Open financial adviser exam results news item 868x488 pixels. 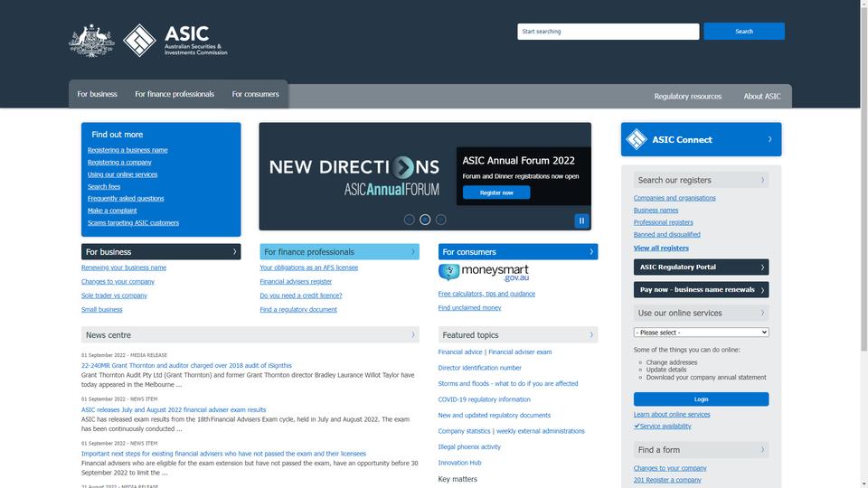174,409
